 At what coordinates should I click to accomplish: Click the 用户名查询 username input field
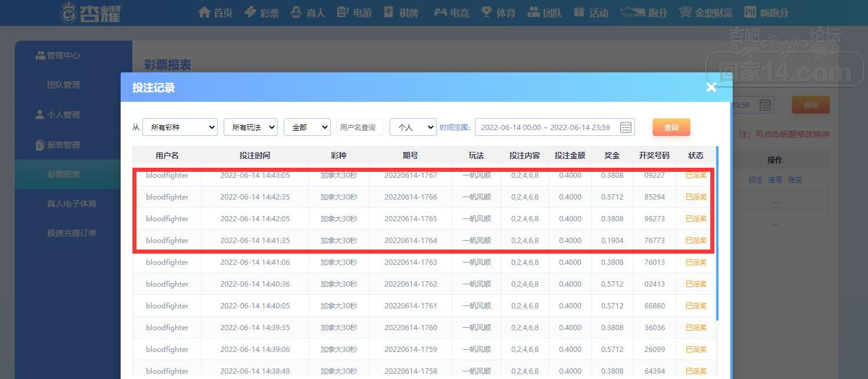(x=360, y=127)
